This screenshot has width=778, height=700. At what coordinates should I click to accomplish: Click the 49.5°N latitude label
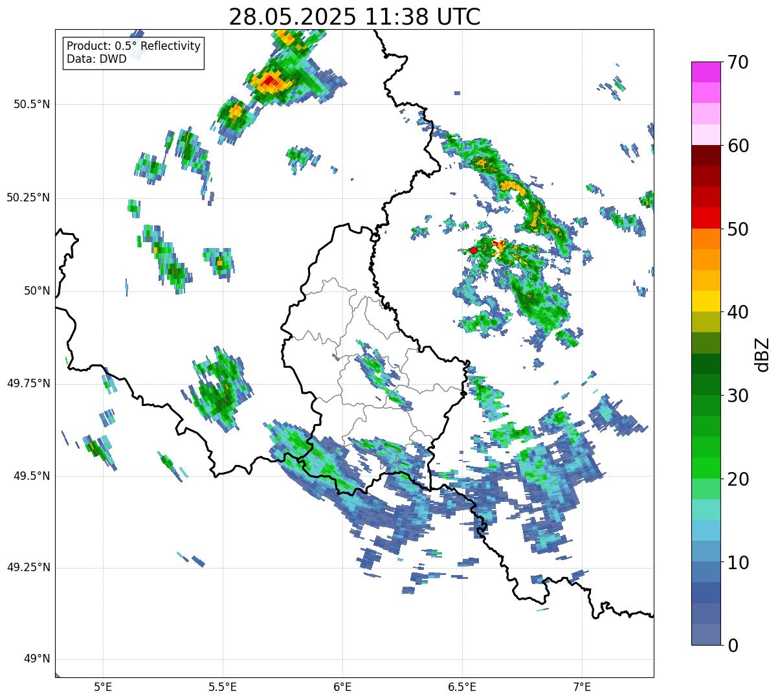tap(32, 476)
